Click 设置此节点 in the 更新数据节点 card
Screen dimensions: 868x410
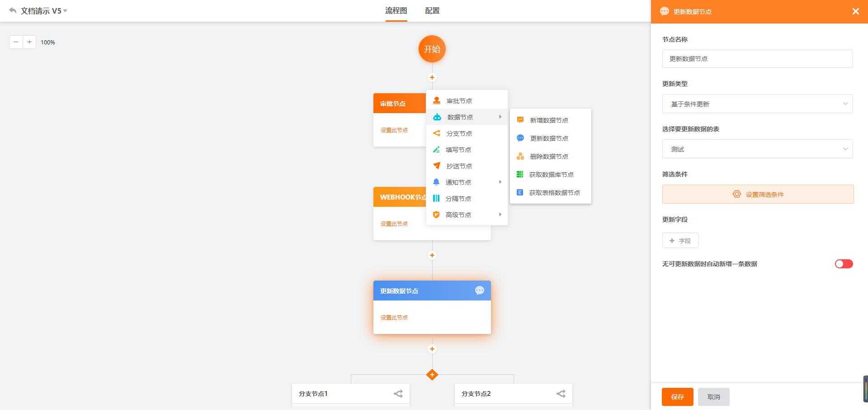click(394, 318)
